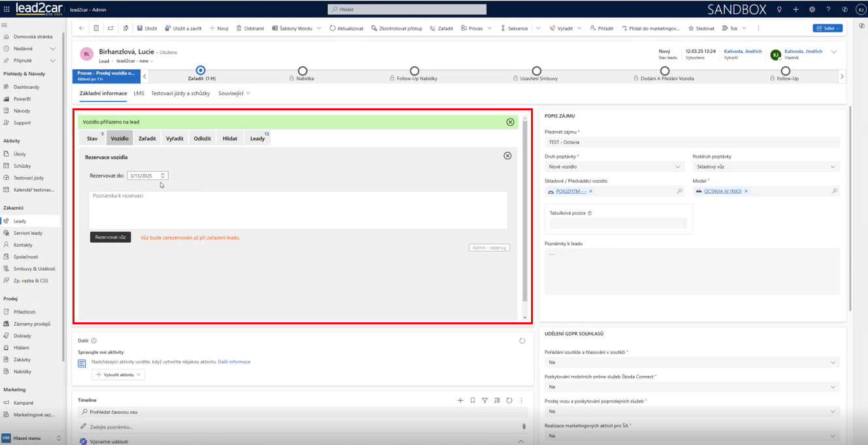
Task: Open the Poddruh poptávky dropdown
Action: pyautogui.click(x=833, y=167)
